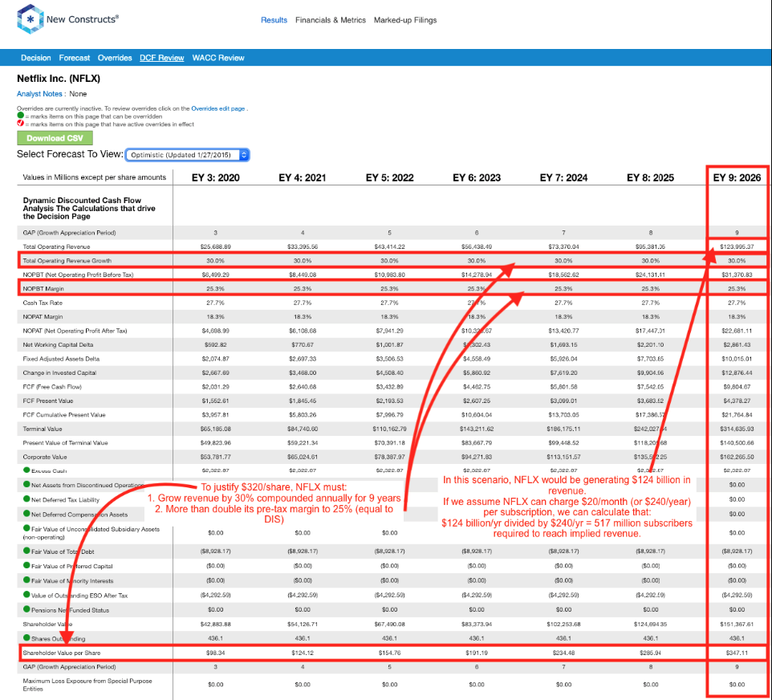Click the Shareholder Value per Share row label

pos(62,653)
